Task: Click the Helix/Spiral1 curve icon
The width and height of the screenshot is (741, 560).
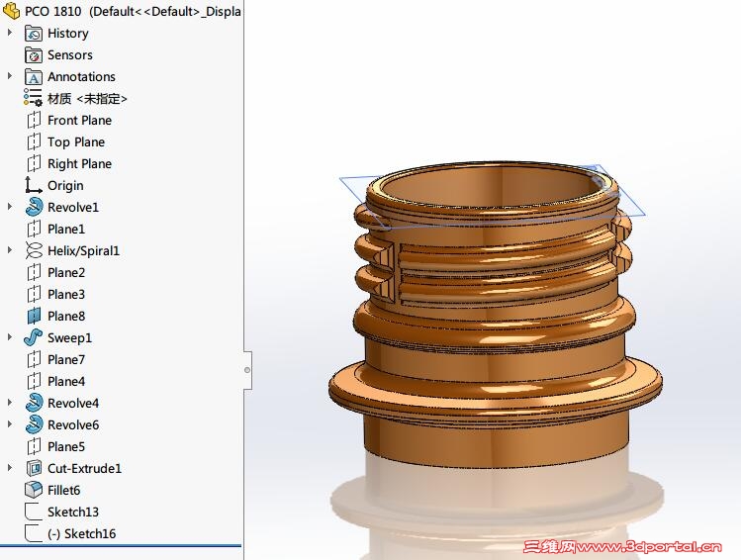Action: coord(34,250)
